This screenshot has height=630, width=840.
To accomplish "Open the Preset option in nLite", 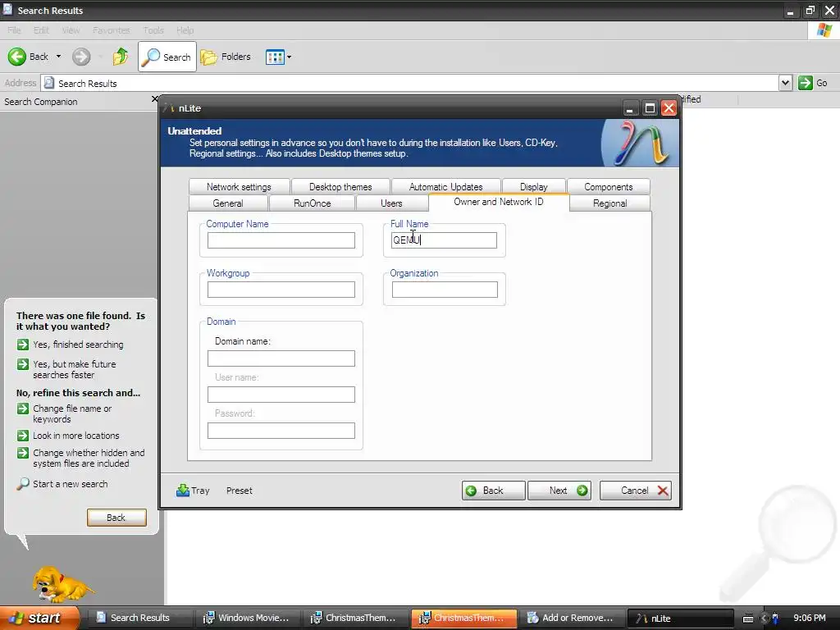I will (239, 491).
